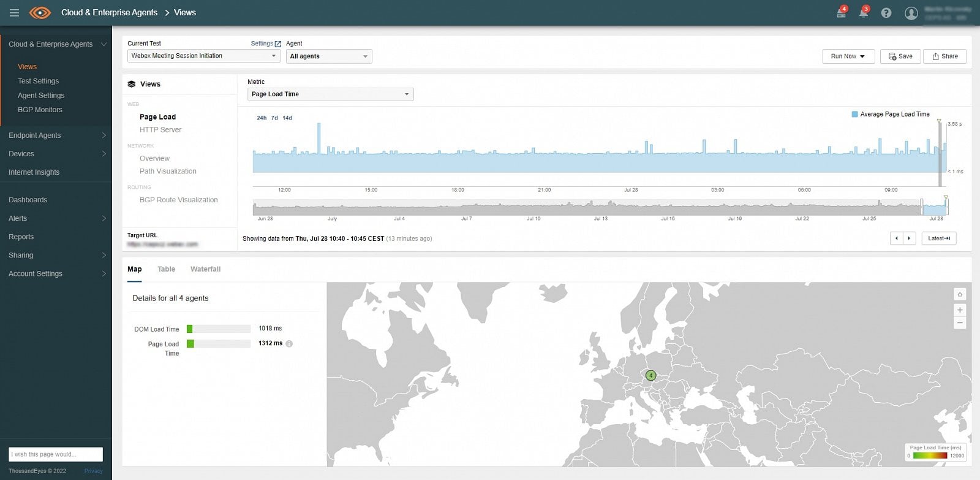Viewport: 980px width, 480px height.
Task: Select the HTTP Server view
Action: pos(160,130)
